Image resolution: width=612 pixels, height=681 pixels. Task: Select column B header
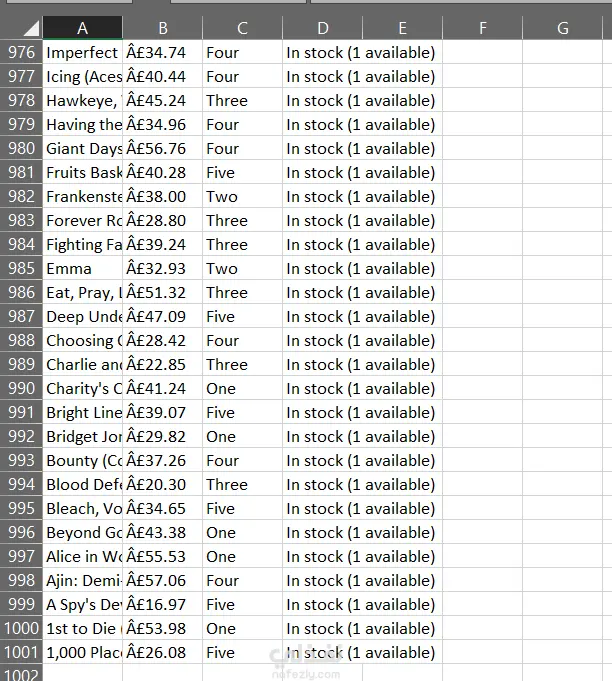(162, 28)
